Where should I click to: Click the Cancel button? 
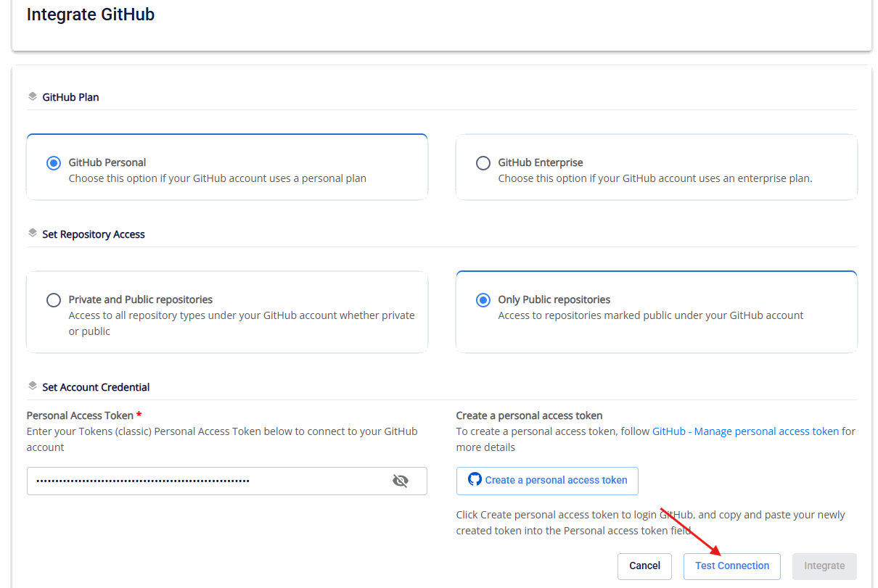[x=644, y=566]
